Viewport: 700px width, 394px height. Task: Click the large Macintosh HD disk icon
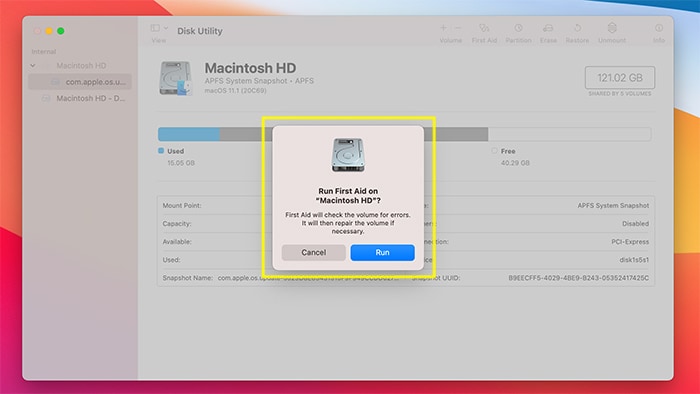pyautogui.click(x=176, y=78)
